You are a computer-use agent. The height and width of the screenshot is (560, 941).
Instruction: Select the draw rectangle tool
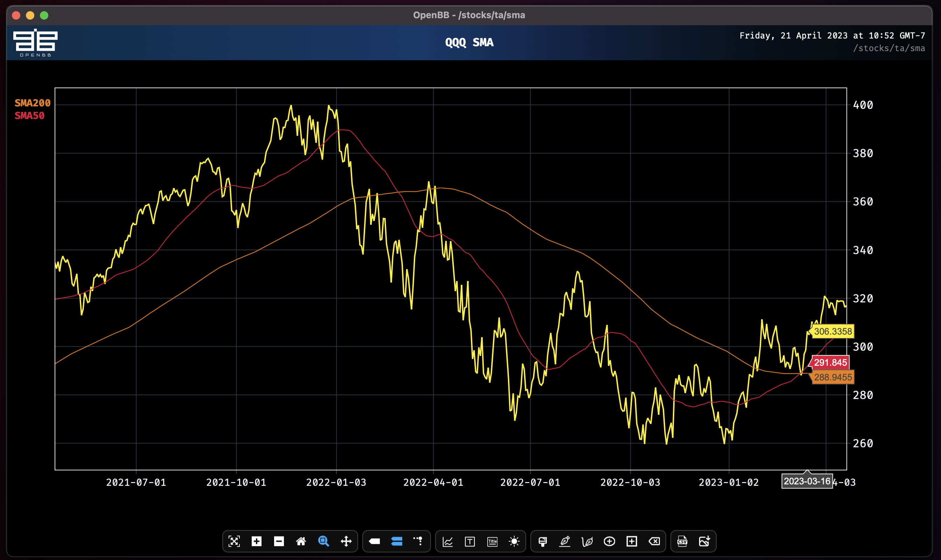pyautogui.click(x=632, y=541)
